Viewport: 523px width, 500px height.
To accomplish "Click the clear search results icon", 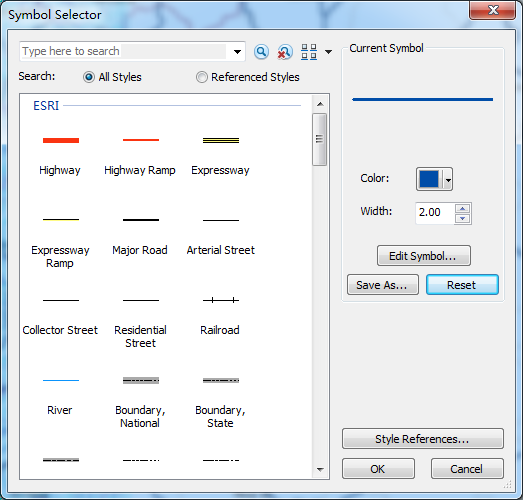I will coord(285,52).
